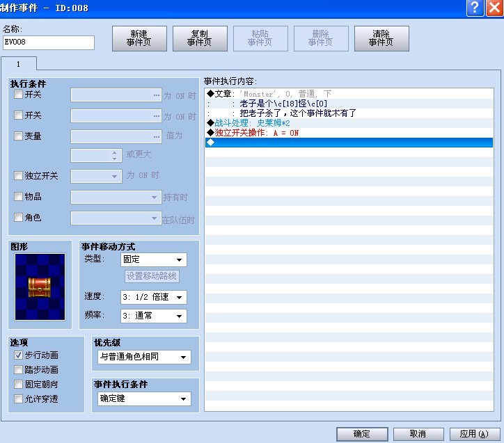Image resolution: width=504 pixels, height=443 pixels.
Task: Open the 类型 dropdown showing 固定
Action: (x=154, y=259)
